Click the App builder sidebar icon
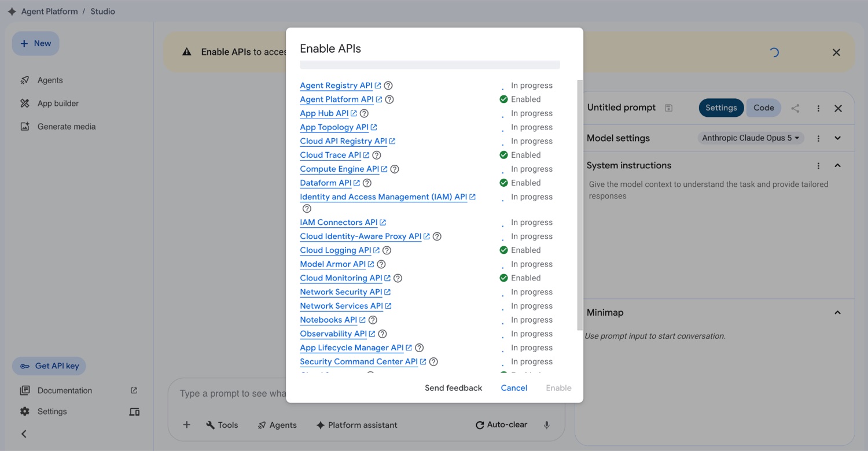This screenshot has width=868, height=451. (24, 103)
